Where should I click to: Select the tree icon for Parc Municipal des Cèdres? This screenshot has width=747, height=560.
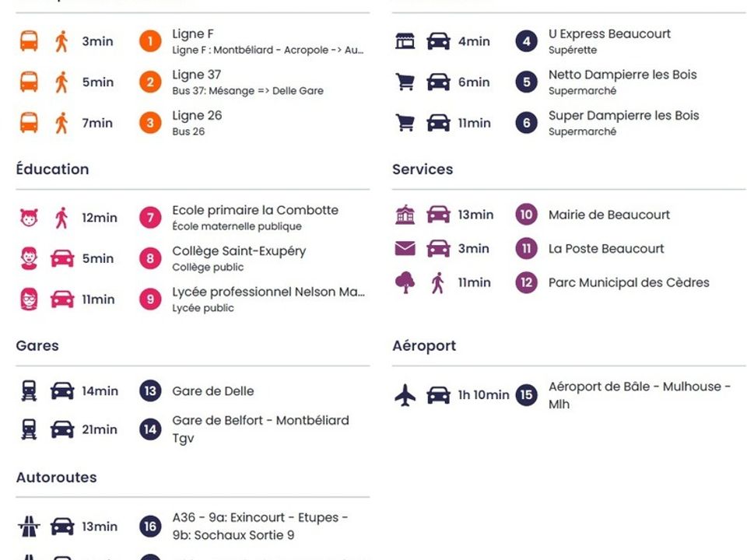[x=405, y=282]
